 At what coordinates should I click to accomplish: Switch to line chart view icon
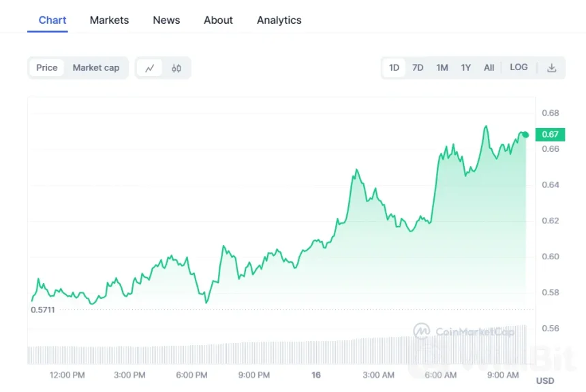click(x=150, y=68)
